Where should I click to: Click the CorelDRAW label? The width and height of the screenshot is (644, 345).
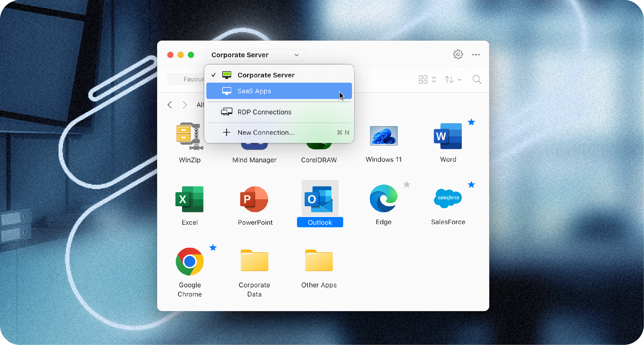pos(319,160)
